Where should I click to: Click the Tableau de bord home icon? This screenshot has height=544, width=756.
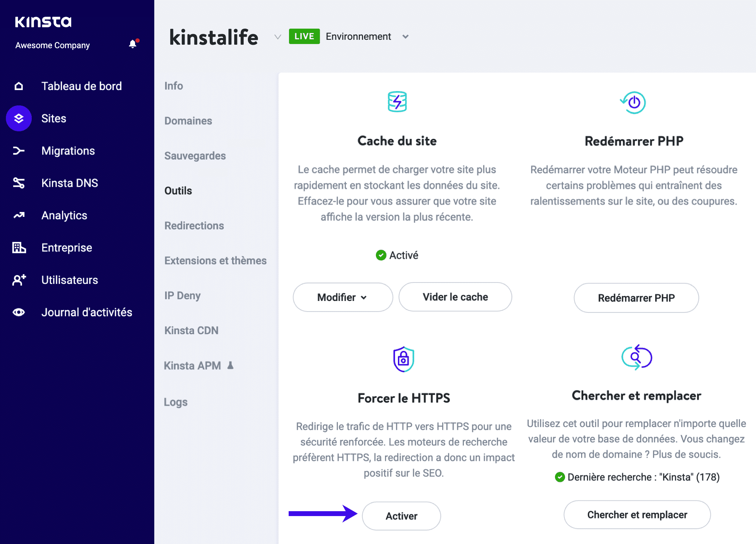[x=19, y=86]
